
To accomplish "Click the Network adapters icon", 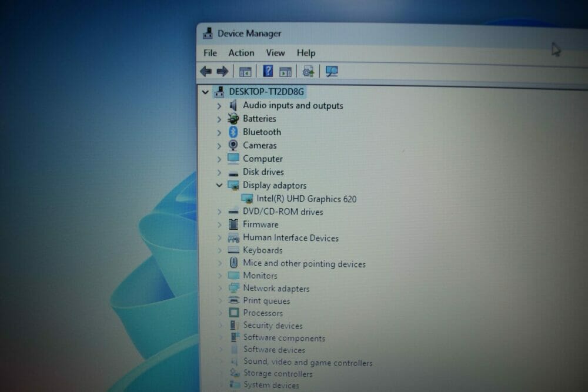I will (233, 288).
